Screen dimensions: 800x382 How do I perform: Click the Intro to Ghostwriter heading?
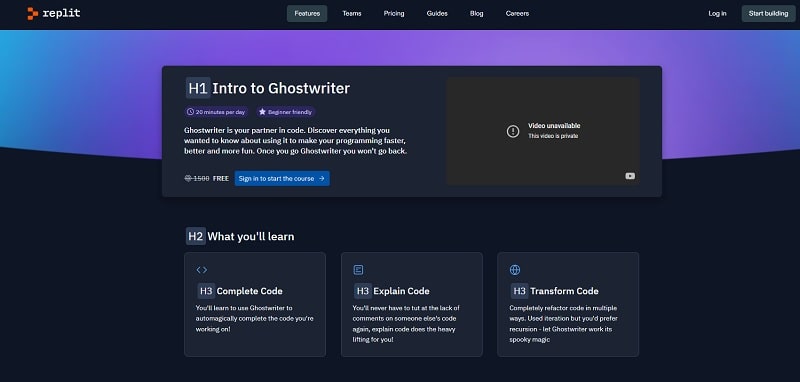pos(281,88)
